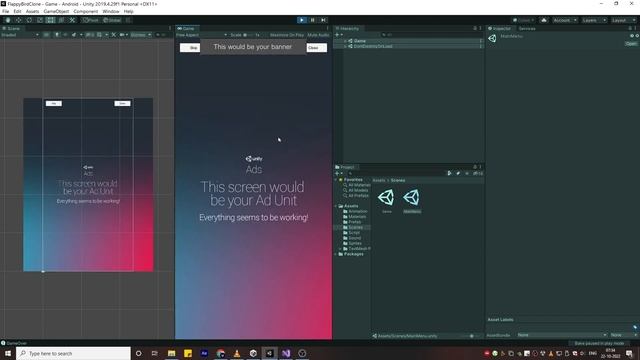Toggle Maximize On Play
Screen dimensions: 640x360
tap(287, 35)
